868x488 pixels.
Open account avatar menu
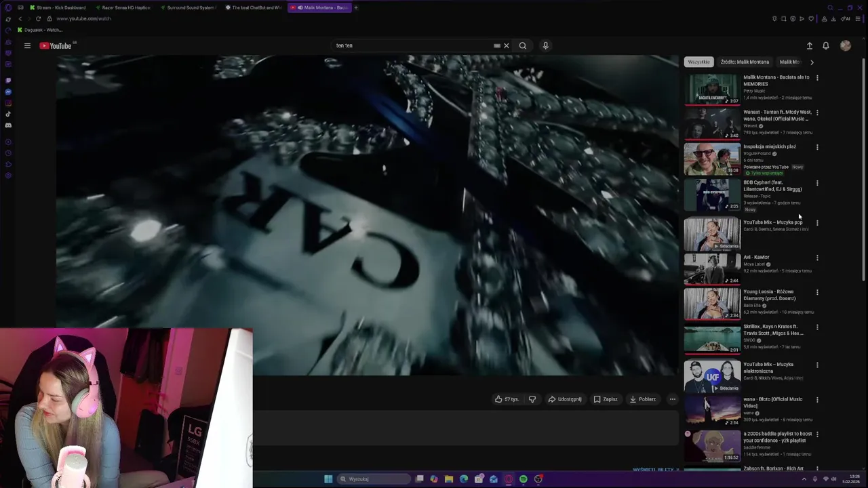pyautogui.click(x=845, y=45)
